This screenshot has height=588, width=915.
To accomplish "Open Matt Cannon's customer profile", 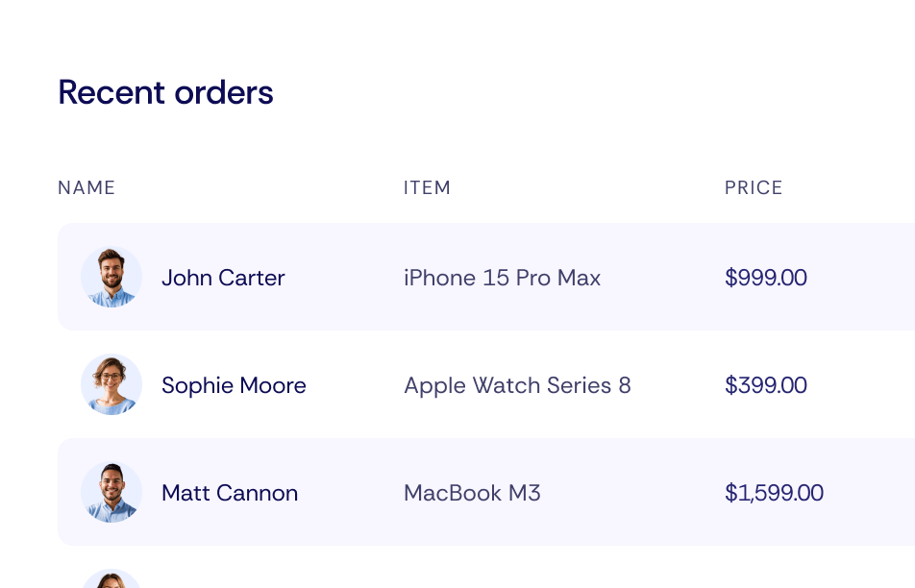I will [x=230, y=493].
